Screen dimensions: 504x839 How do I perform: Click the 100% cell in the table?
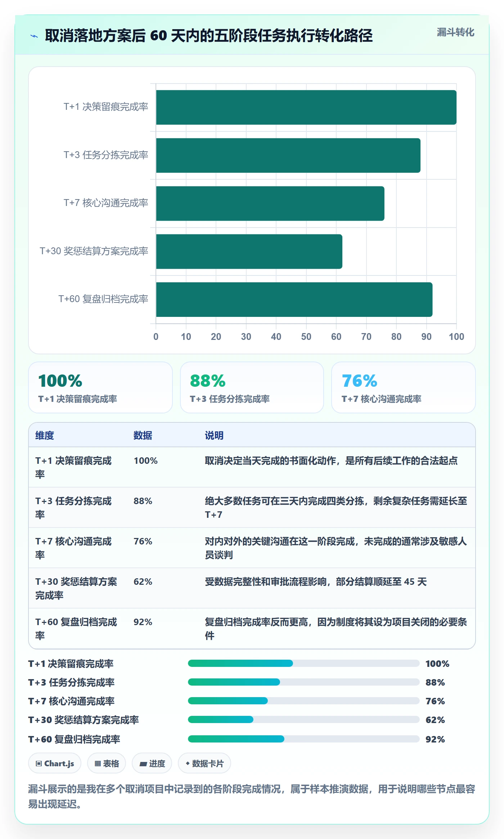pyautogui.click(x=146, y=461)
